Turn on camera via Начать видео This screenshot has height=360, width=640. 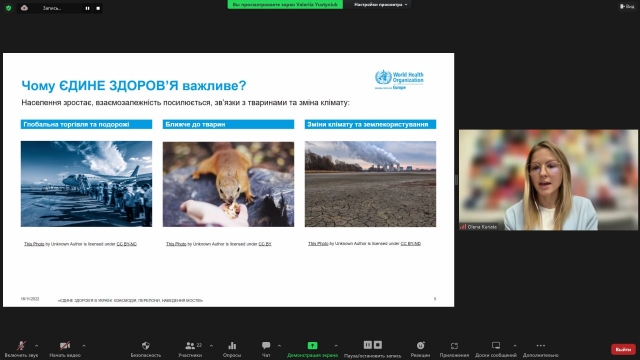[x=65, y=346]
